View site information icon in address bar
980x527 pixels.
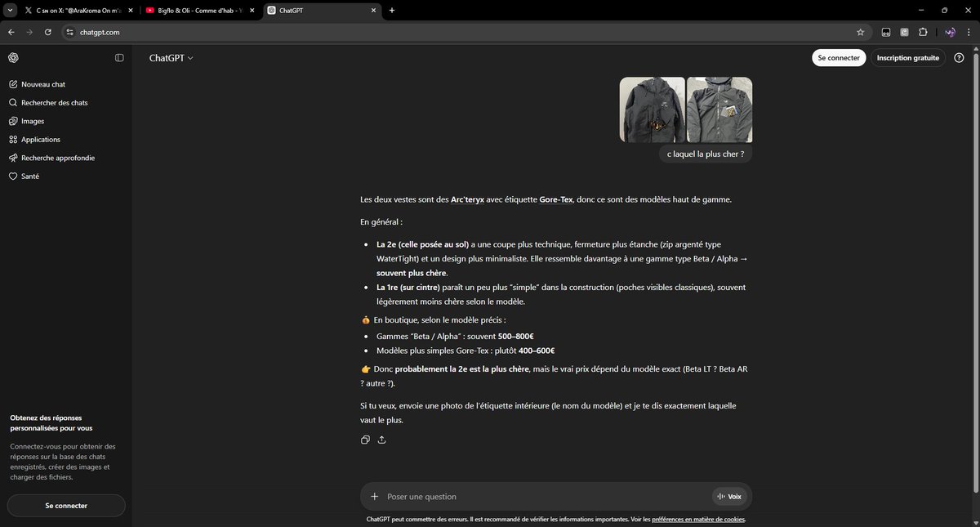click(x=69, y=32)
